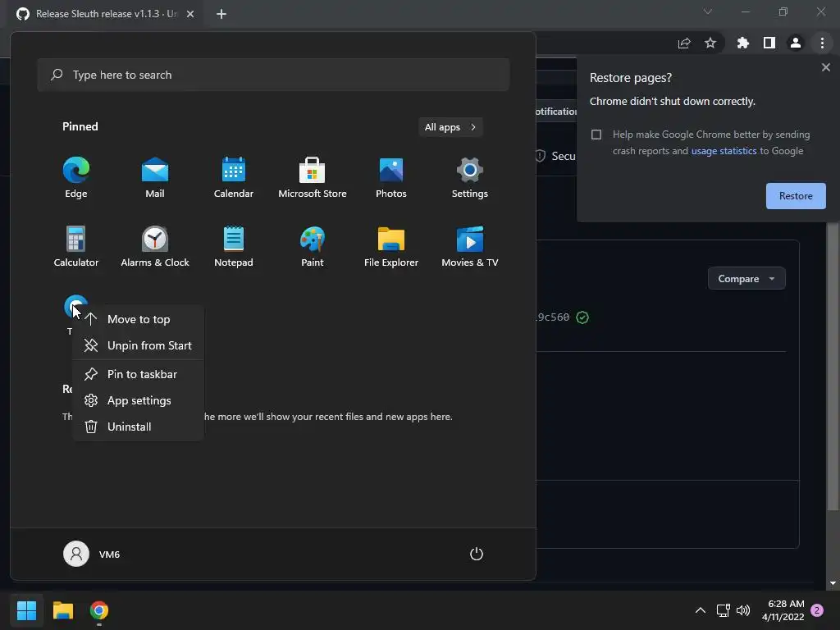
Task: Click the scrollbar down arrow
Action: pyautogui.click(x=832, y=583)
